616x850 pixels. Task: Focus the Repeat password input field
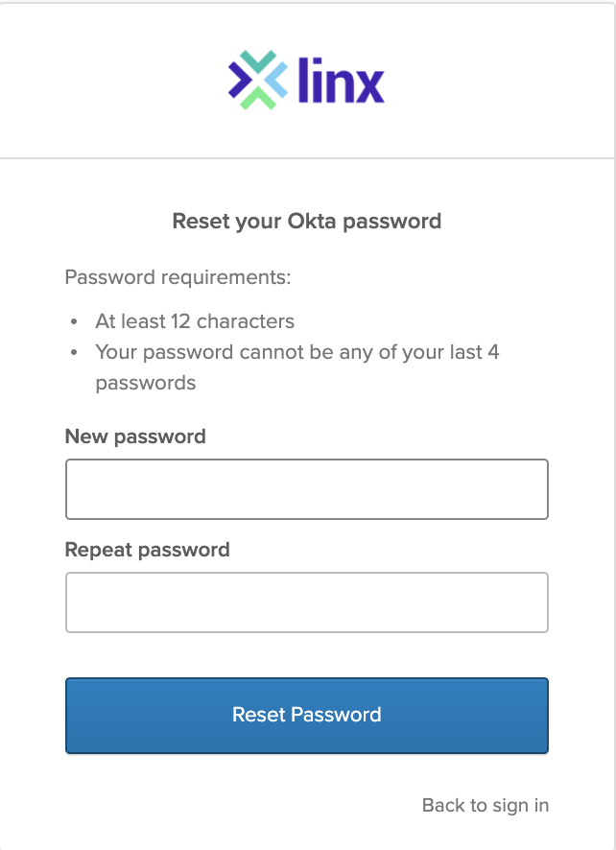[x=306, y=602]
